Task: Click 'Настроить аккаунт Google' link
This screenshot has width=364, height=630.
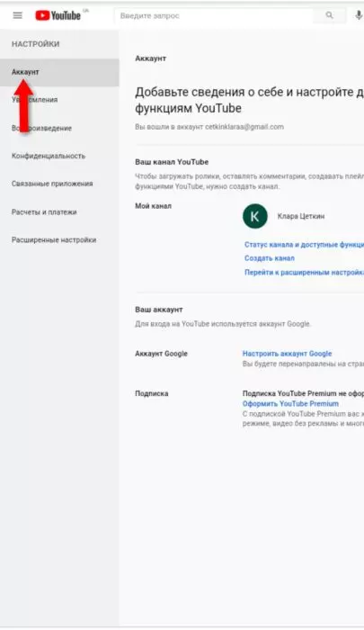Action: pos(287,354)
